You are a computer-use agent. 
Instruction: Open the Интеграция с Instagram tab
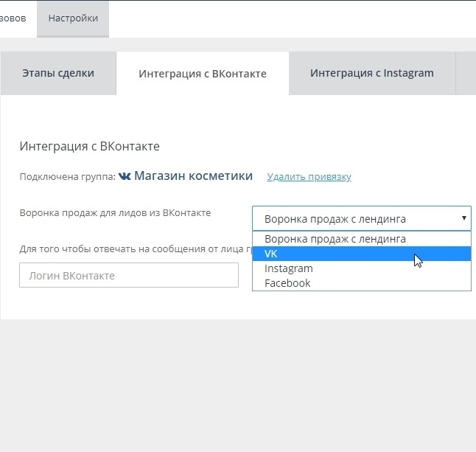click(x=372, y=73)
